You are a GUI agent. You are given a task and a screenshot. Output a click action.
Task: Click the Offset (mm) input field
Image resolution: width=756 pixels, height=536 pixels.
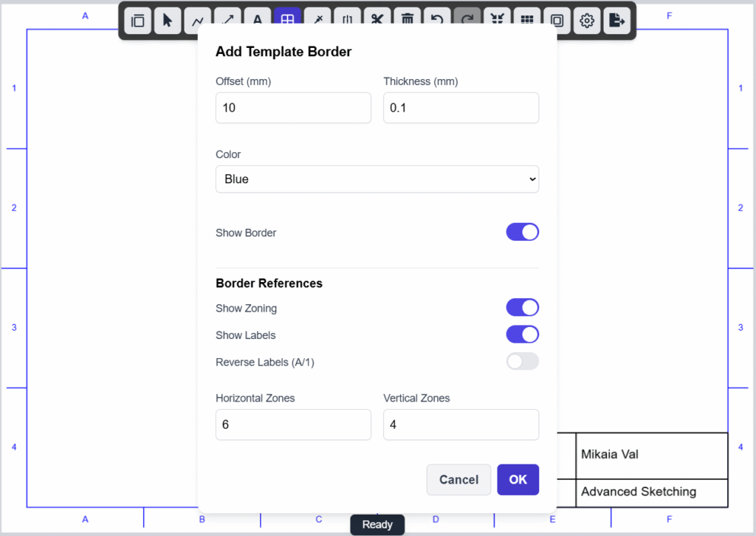coord(293,108)
